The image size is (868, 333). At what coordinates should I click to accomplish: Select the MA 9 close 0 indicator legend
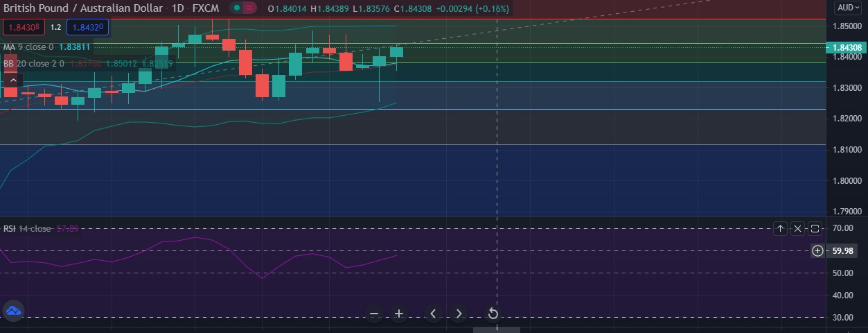point(28,47)
